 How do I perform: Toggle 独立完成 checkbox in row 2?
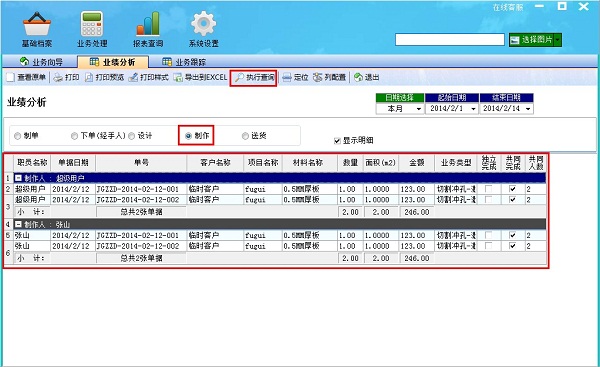(489, 189)
